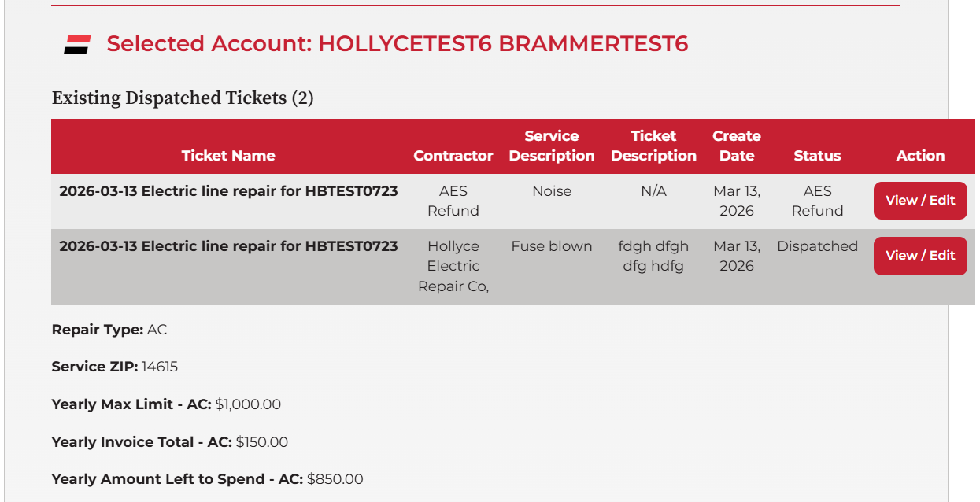This screenshot has height=502, width=980.
Task: Select the Yearly Amount Left $850.00 value
Action: click(335, 479)
